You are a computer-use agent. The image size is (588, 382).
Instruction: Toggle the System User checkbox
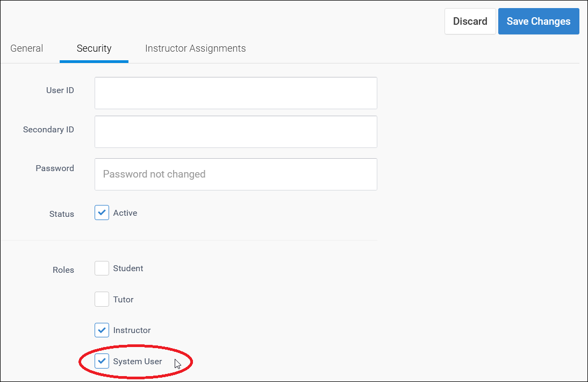(x=102, y=362)
